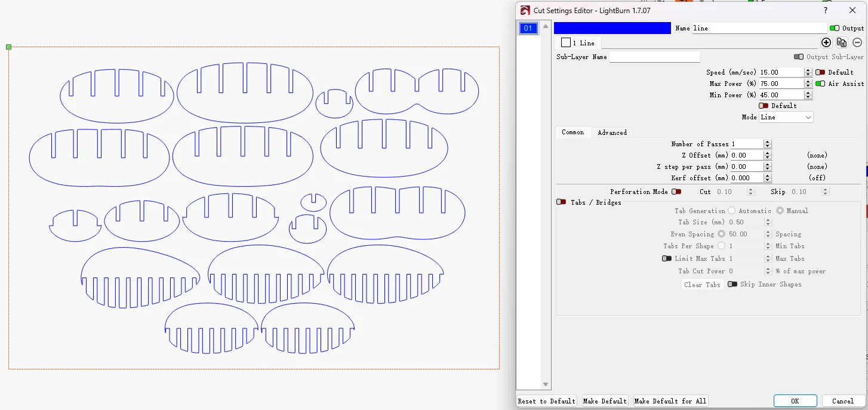Click the Z Offset field showing 0.00

coord(747,155)
